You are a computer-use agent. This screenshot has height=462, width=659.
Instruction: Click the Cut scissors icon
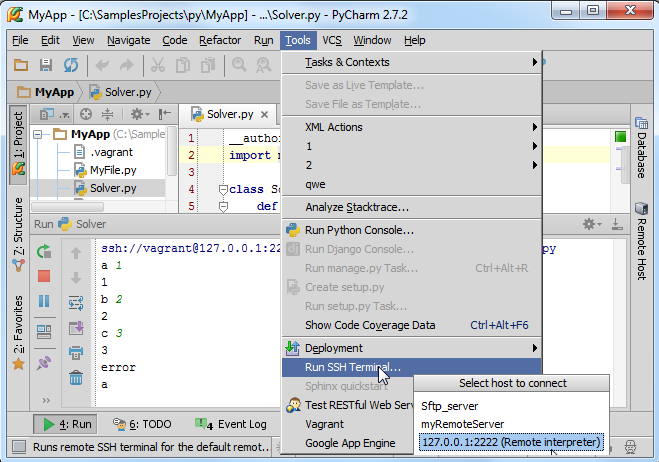(158, 65)
